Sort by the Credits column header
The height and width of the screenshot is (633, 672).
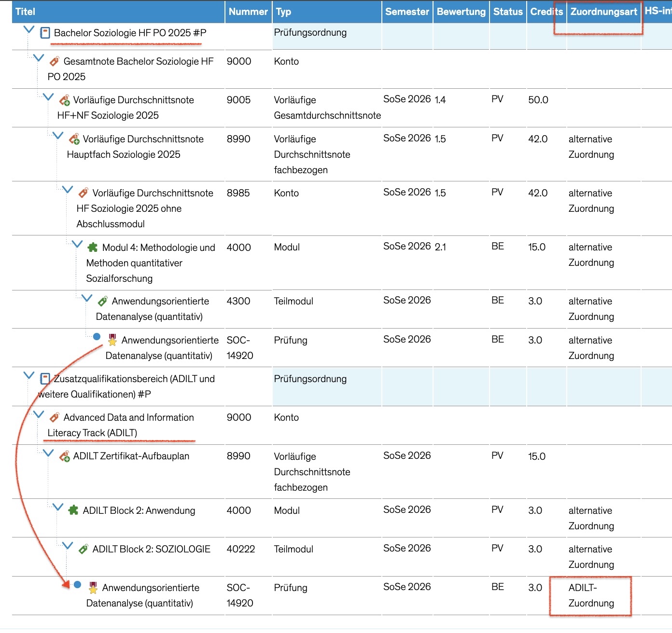tap(546, 12)
